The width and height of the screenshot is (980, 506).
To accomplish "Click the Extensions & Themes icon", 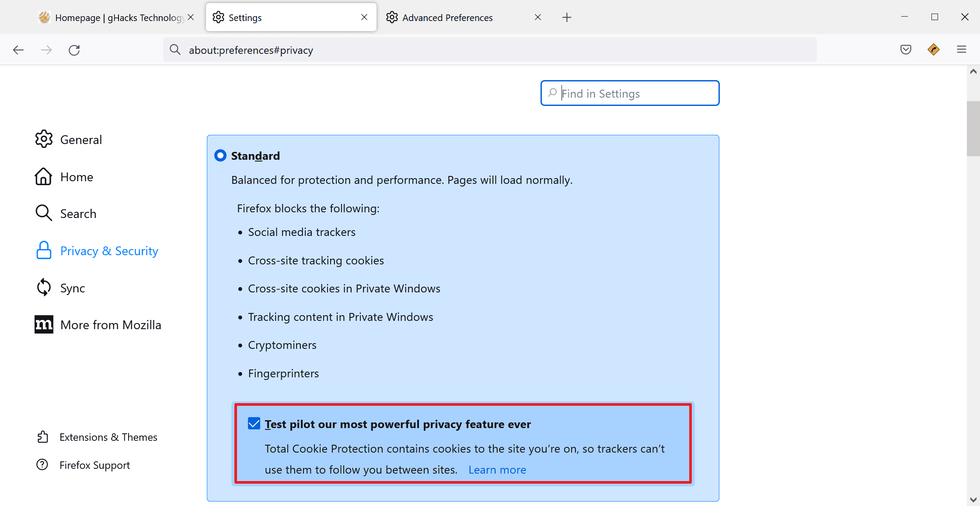I will [x=43, y=437].
